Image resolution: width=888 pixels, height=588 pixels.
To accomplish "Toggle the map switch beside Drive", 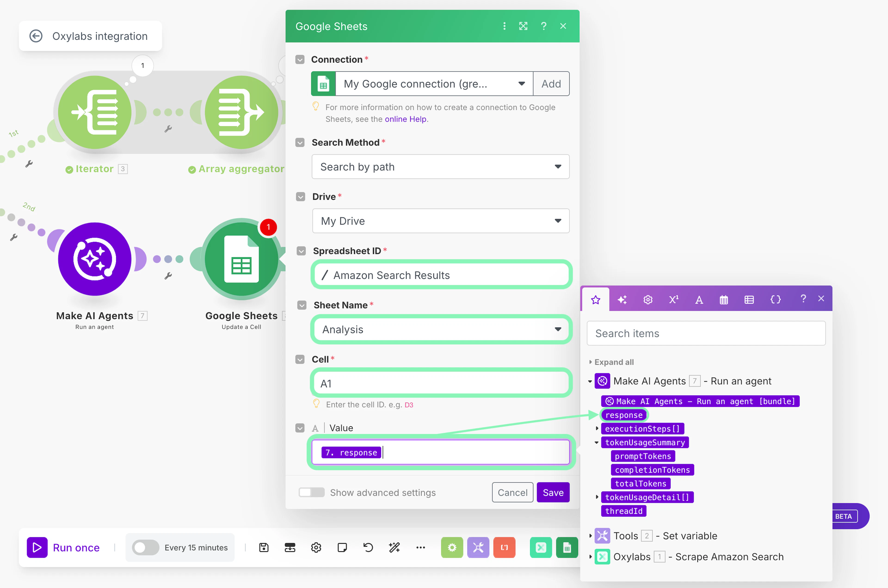I will pyautogui.click(x=300, y=197).
